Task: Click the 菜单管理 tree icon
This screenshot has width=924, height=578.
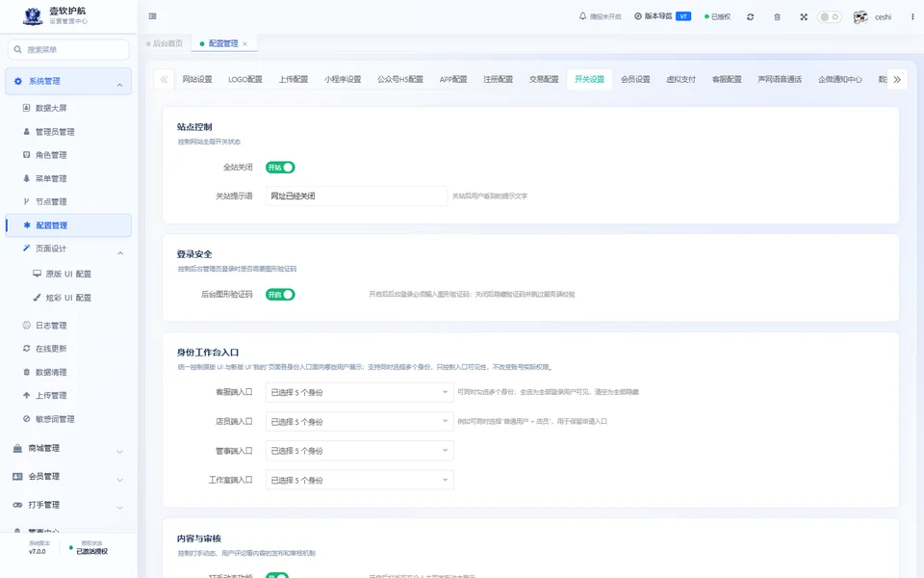Action: pos(27,178)
